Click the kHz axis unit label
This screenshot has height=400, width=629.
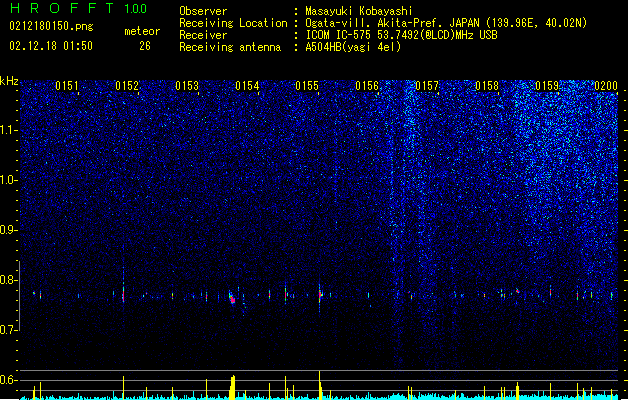click(9, 81)
